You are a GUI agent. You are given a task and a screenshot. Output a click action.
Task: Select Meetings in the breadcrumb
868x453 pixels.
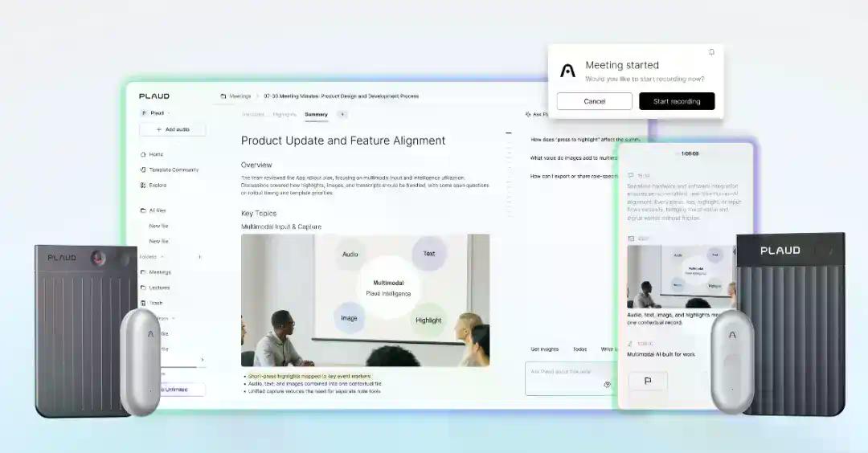click(240, 96)
